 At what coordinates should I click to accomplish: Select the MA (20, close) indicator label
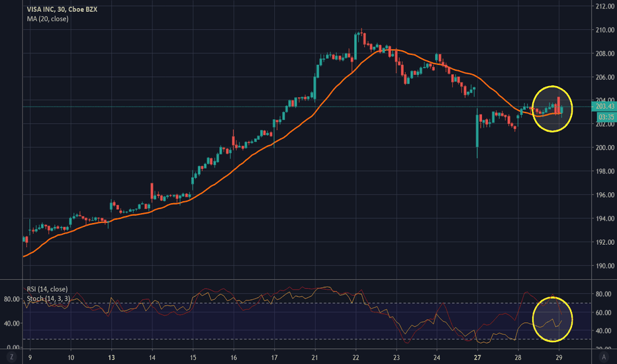[x=48, y=19]
